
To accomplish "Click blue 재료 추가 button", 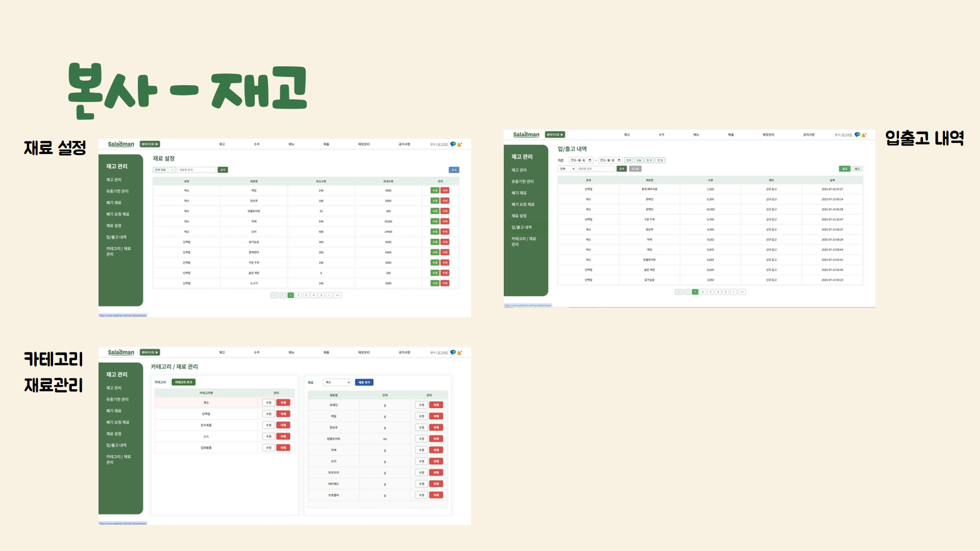I will (364, 382).
